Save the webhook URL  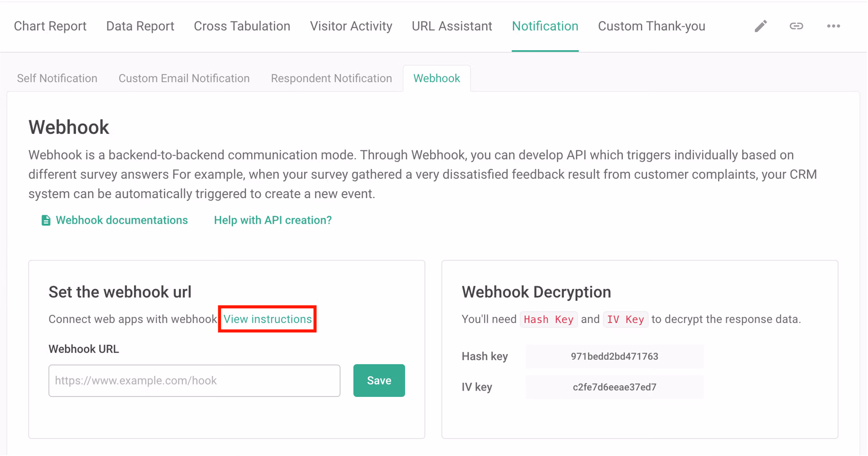pos(379,381)
